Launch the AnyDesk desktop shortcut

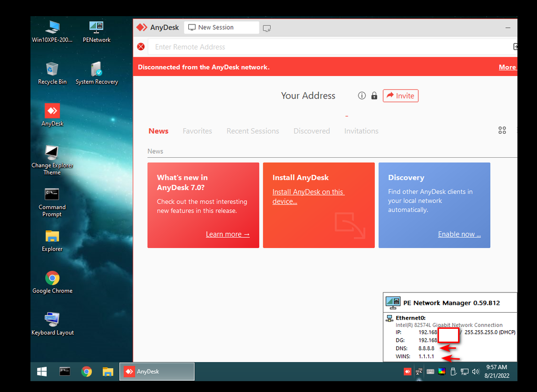coord(52,115)
